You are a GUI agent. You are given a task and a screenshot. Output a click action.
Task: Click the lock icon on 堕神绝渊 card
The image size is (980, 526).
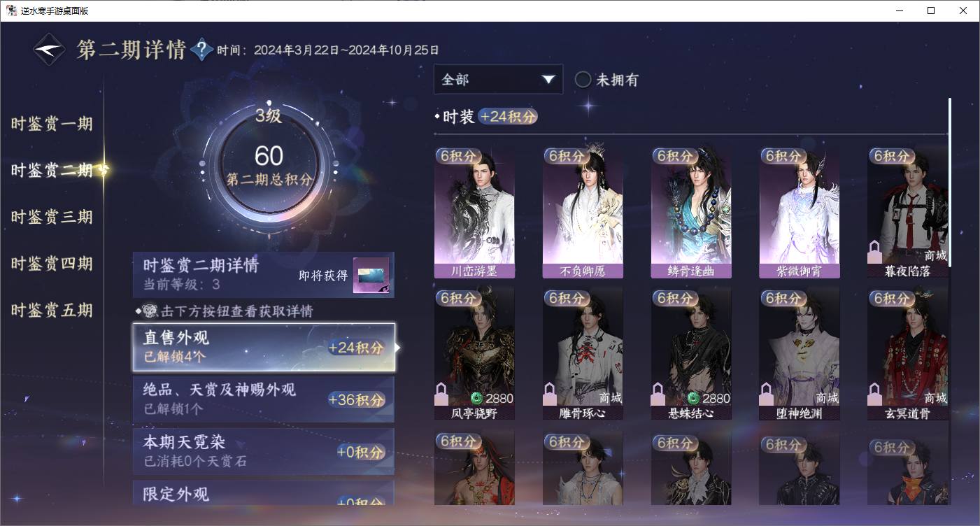[767, 394]
